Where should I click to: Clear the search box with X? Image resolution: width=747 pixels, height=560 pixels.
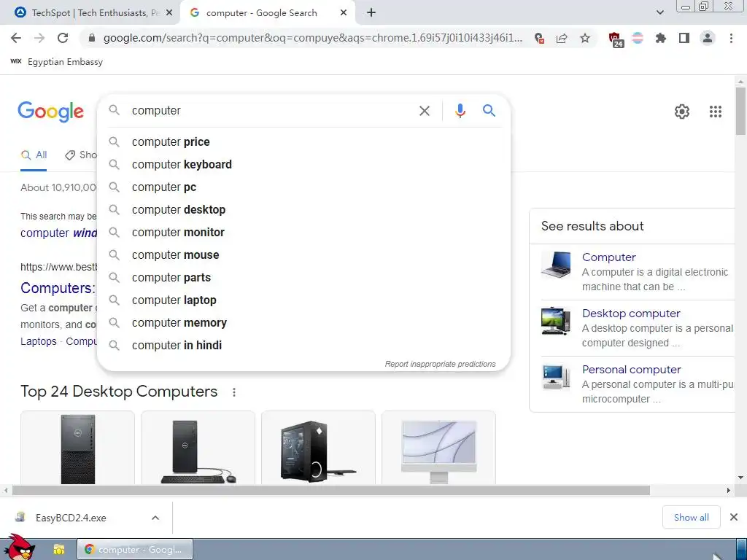(424, 111)
